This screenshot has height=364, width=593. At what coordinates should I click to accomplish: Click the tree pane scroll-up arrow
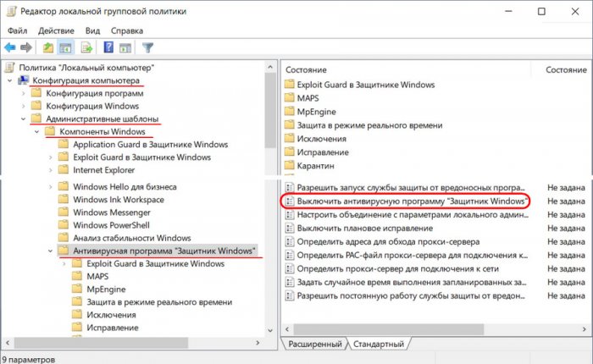270,67
